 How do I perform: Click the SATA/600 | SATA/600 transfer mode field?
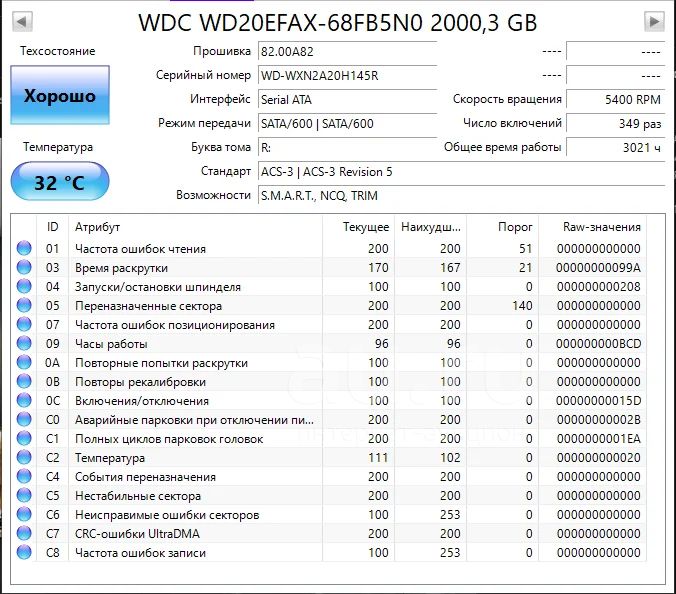click(x=347, y=124)
